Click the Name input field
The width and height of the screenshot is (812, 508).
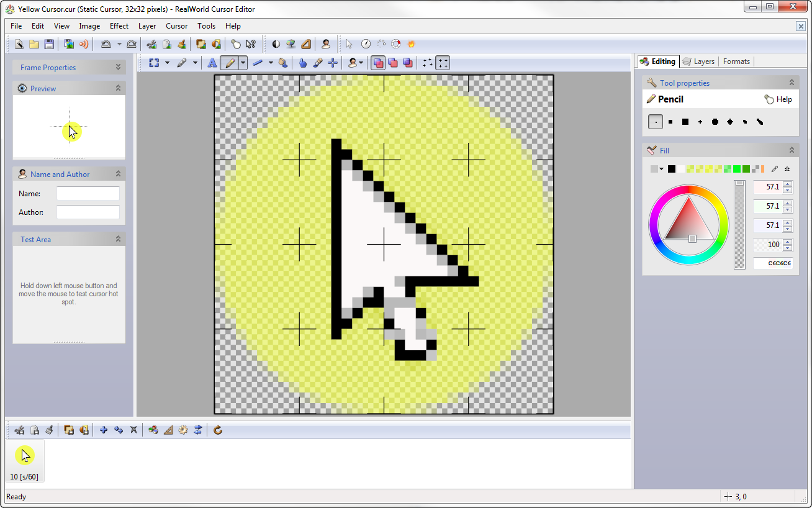(88, 194)
